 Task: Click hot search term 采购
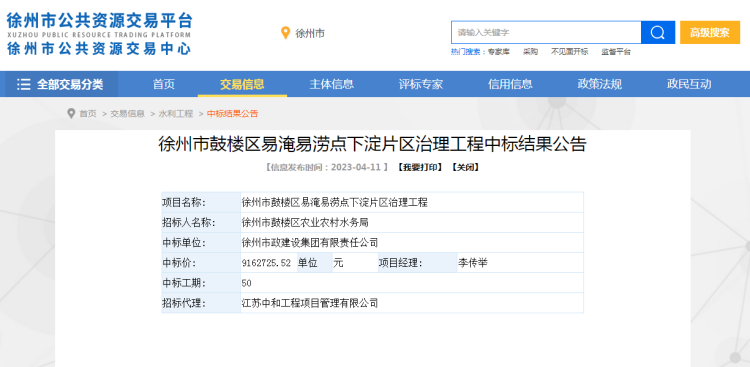click(530, 52)
